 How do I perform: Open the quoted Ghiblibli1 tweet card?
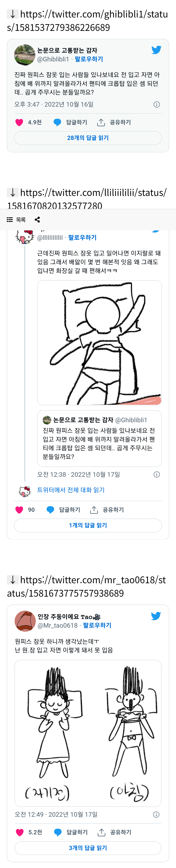(x=99, y=438)
